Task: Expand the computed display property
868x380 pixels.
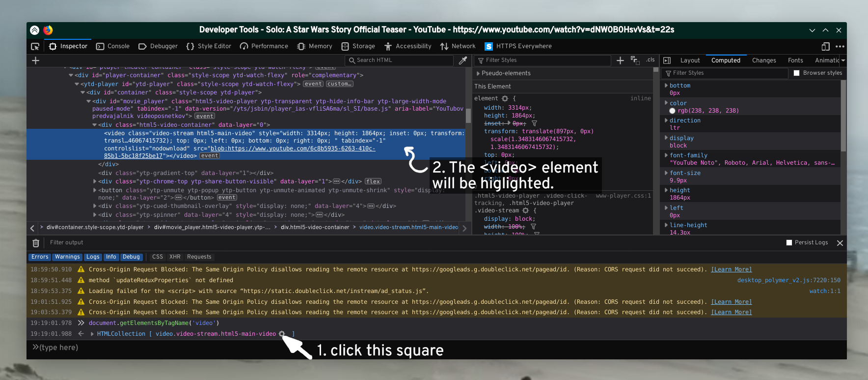Action: [666, 138]
